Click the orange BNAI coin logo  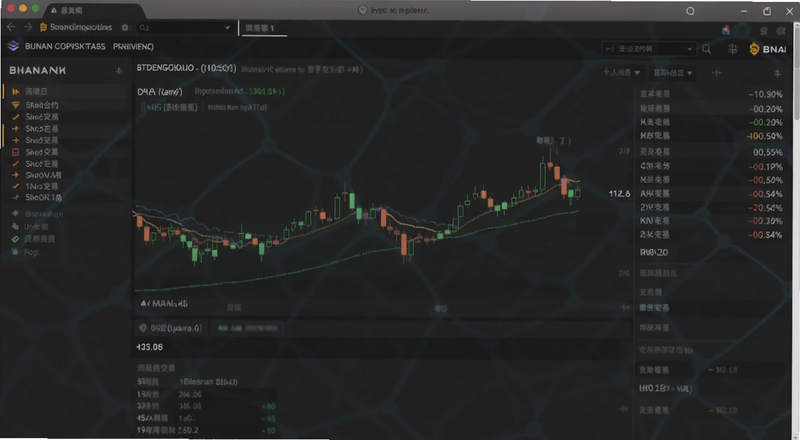tap(754, 49)
